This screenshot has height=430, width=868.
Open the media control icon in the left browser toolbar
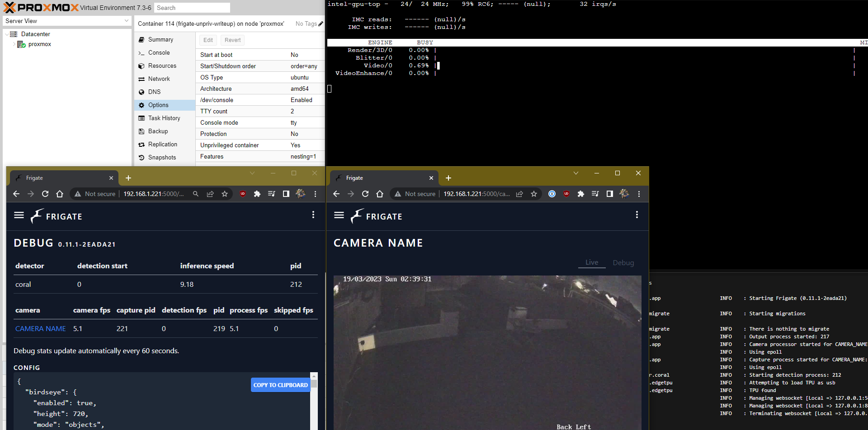[272, 194]
